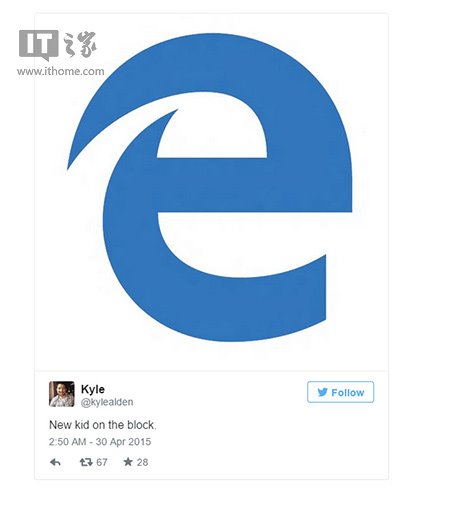Visit the @kylealden handle
450x524 pixels.
pyautogui.click(x=107, y=402)
